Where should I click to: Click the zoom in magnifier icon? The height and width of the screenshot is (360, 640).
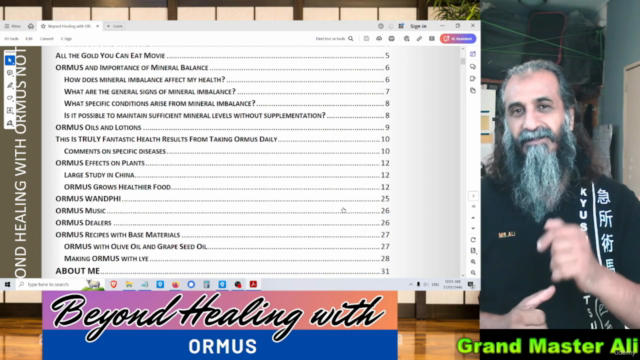point(473,262)
